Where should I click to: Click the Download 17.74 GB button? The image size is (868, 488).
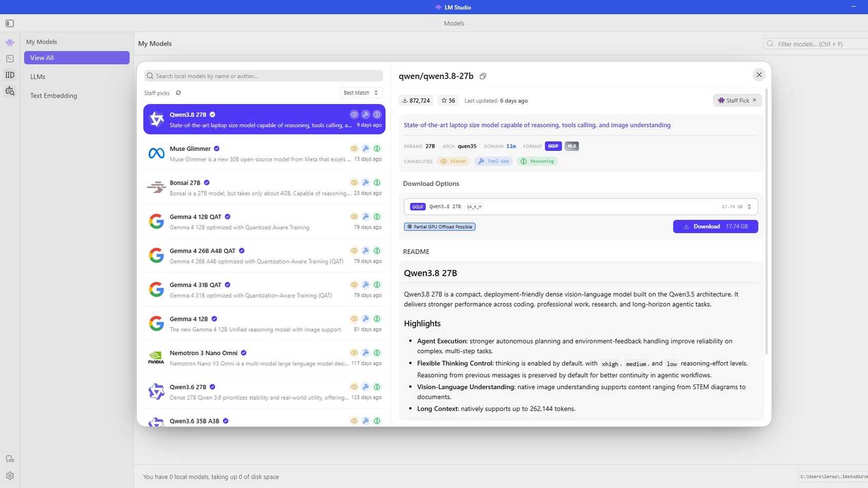[715, 227]
